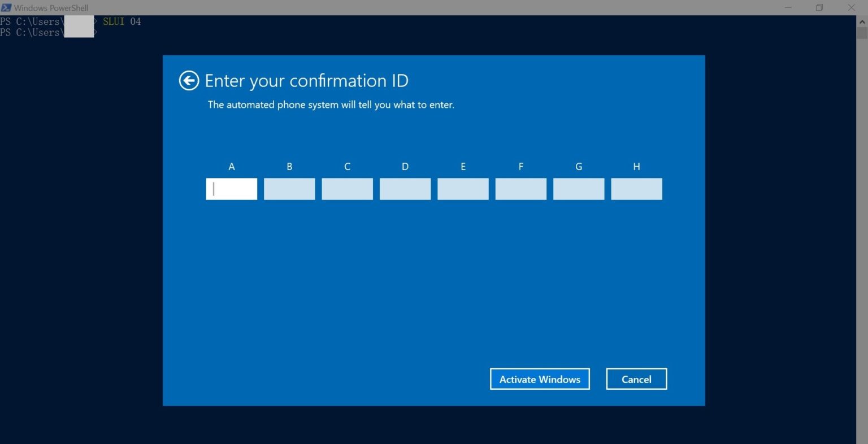The width and height of the screenshot is (868, 444).
Task: Click the Windows PowerShell title bar
Action: click(x=396, y=7)
